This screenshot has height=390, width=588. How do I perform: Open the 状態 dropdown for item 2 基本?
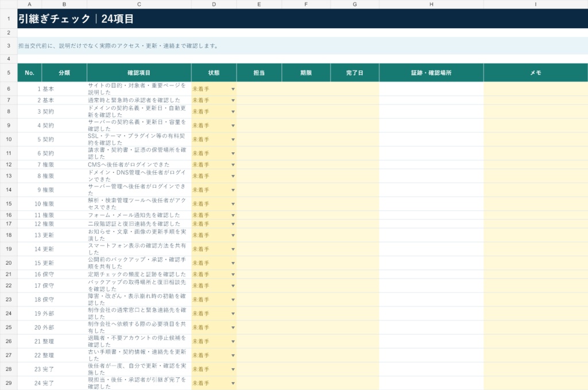tap(233, 101)
